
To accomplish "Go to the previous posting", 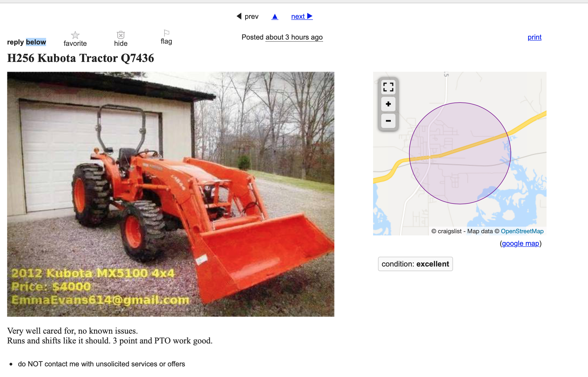I will [x=247, y=16].
